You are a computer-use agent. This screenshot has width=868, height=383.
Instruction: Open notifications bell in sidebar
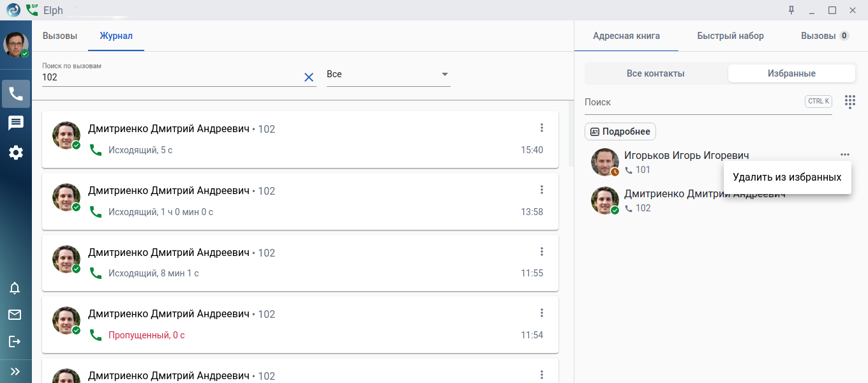pos(15,288)
